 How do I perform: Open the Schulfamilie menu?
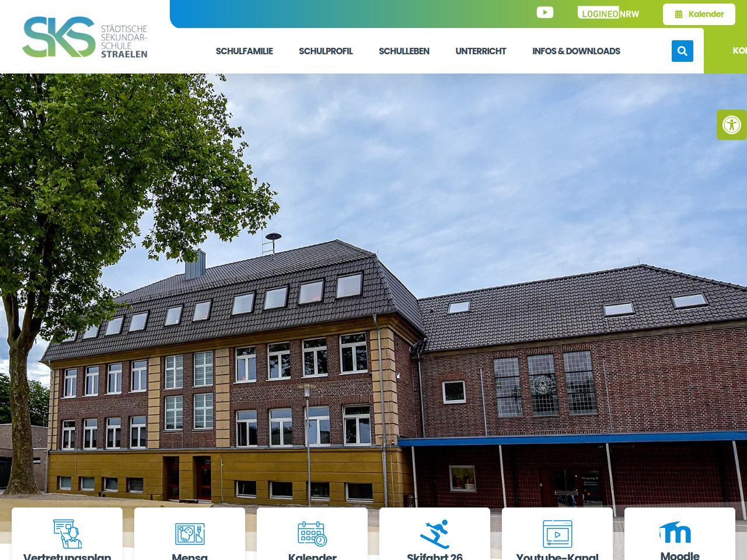[x=244, y=51]
